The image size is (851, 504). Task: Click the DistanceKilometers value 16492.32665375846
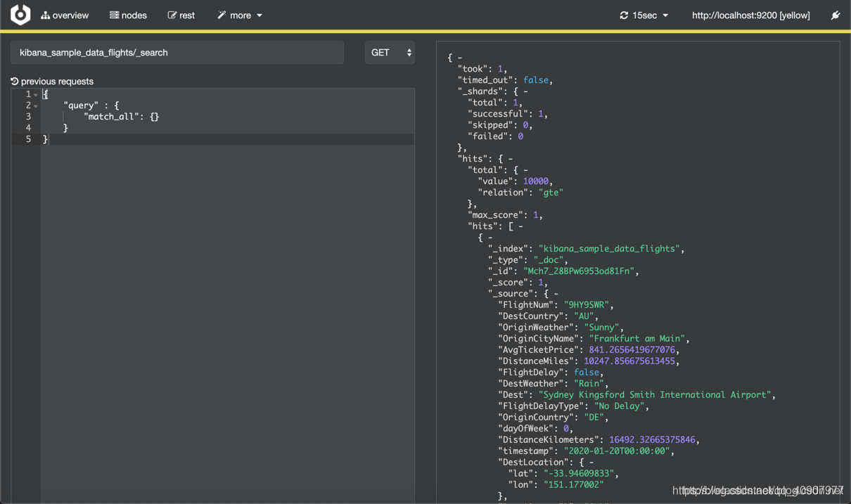[652, 440]
